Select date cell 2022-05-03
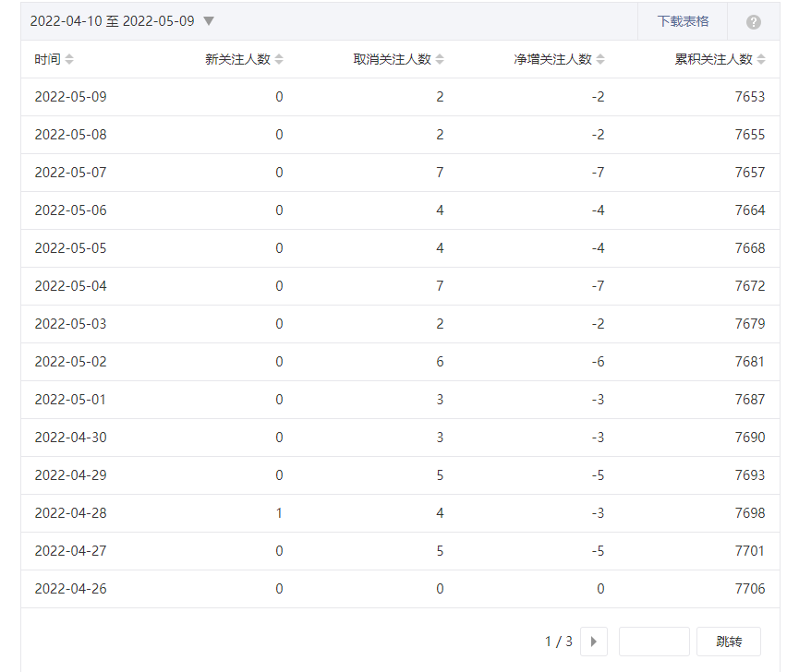 coord(70,324)
